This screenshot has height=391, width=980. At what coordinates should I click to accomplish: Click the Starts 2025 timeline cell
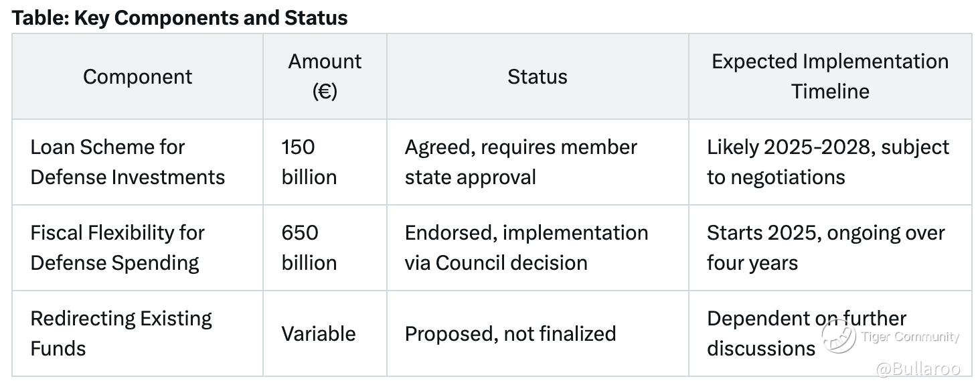825,248
